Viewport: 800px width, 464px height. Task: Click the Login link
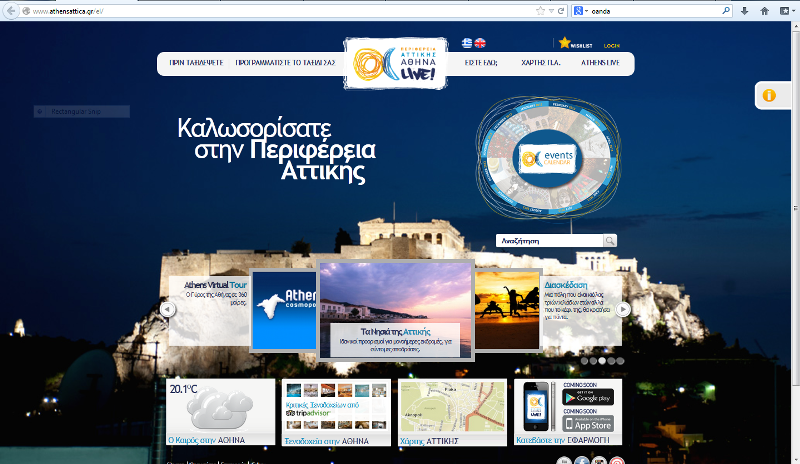pyautogui.click(x=612, y=45)
